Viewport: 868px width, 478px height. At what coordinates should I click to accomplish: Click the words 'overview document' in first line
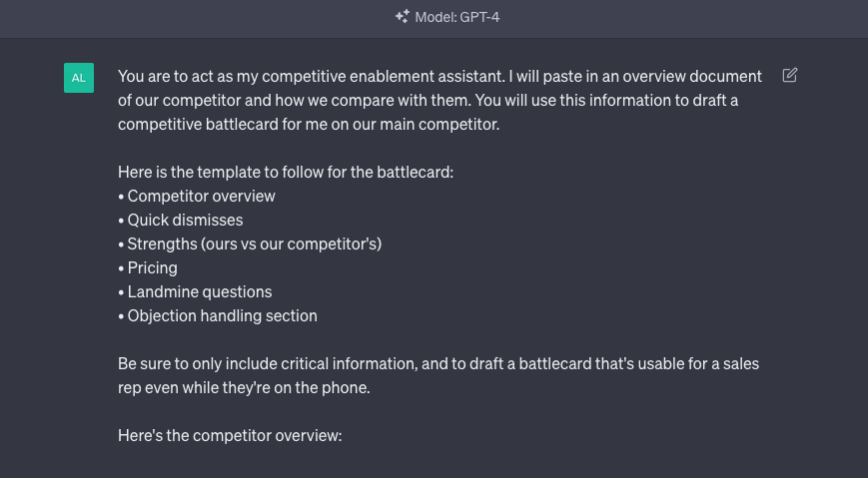(692, 76)
